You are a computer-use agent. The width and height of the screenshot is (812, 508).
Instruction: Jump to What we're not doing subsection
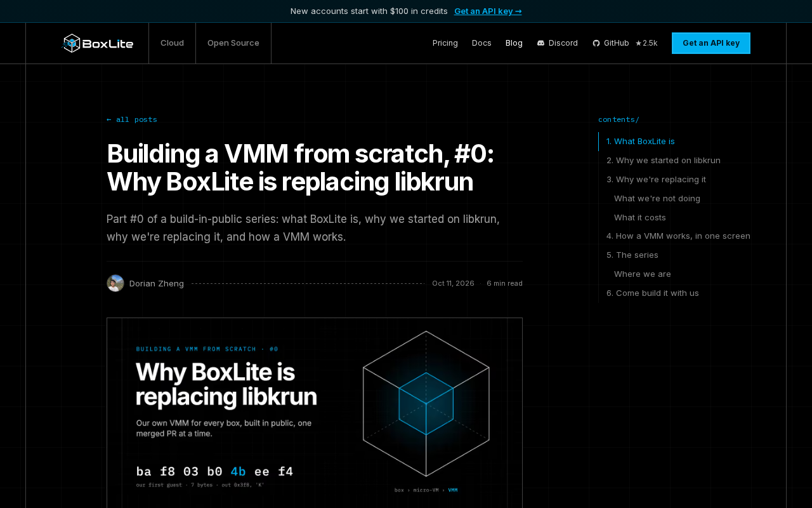(x=657, y=198)
